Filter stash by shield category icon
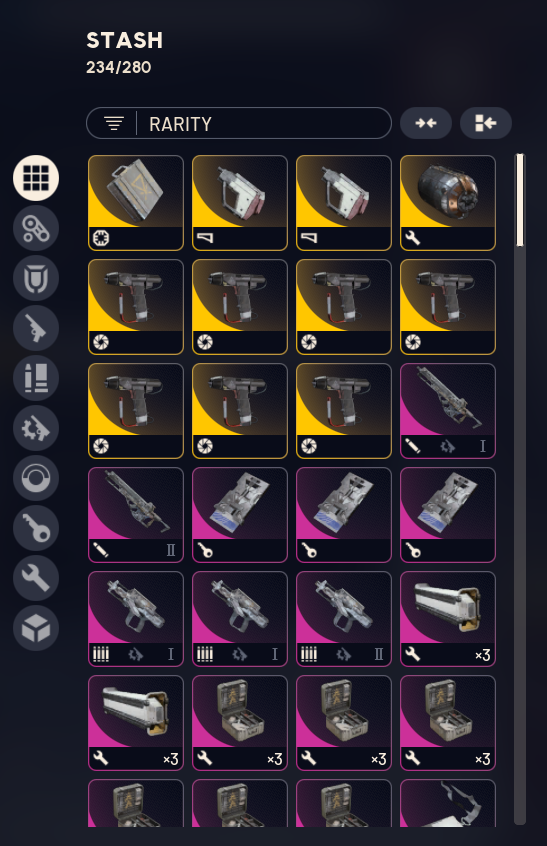The width and height of the screenshot is (547, 846). [36, 278]
